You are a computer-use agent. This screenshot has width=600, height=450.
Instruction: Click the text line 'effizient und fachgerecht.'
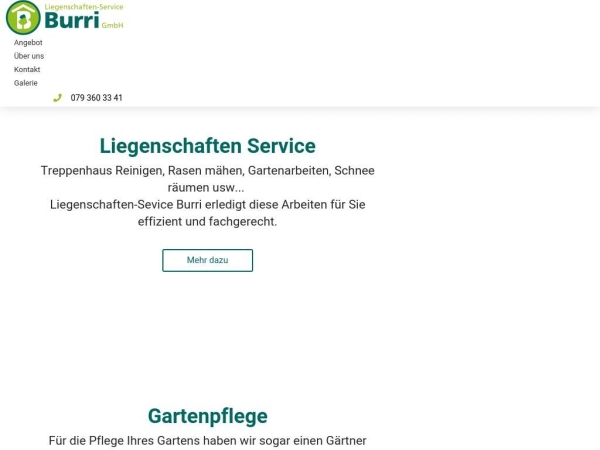click(x=207, y=221)
